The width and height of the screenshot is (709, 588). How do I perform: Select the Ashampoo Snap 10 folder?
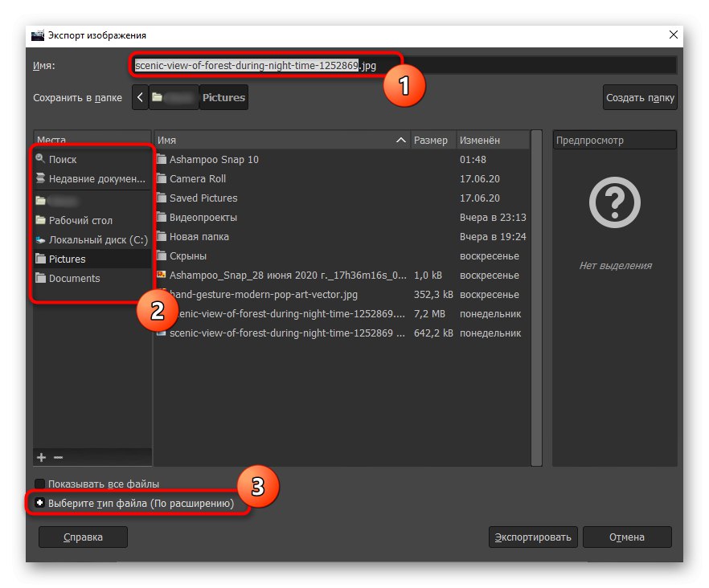click(342, 159)
